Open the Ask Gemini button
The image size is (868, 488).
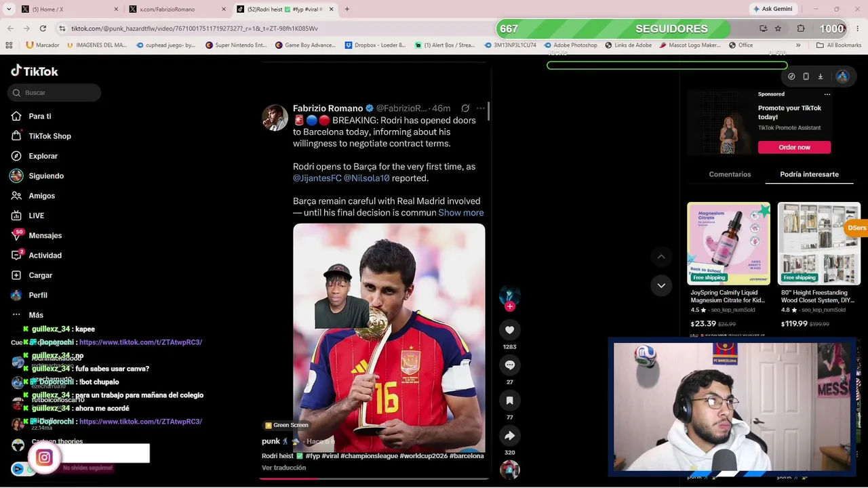(x=772, y=9)
